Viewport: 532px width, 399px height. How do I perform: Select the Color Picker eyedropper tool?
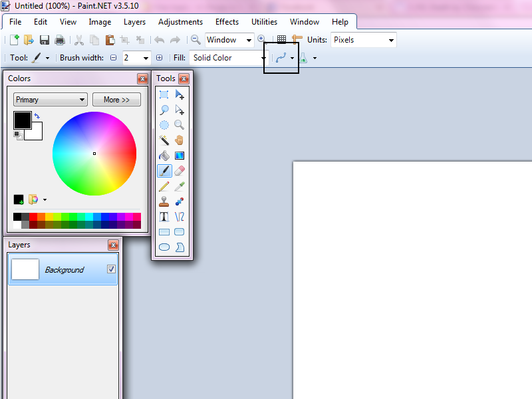coord(180,186)
